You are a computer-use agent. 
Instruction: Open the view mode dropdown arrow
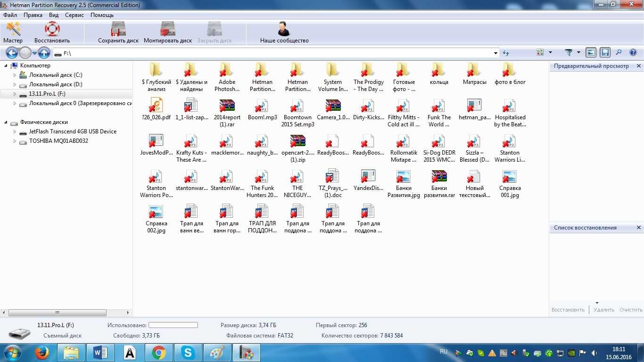pos(550,53)
